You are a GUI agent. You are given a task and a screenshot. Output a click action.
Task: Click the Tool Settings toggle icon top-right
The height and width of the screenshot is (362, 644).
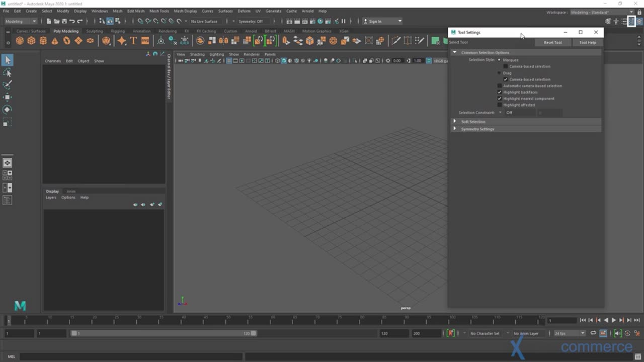(x=631, y=21)
